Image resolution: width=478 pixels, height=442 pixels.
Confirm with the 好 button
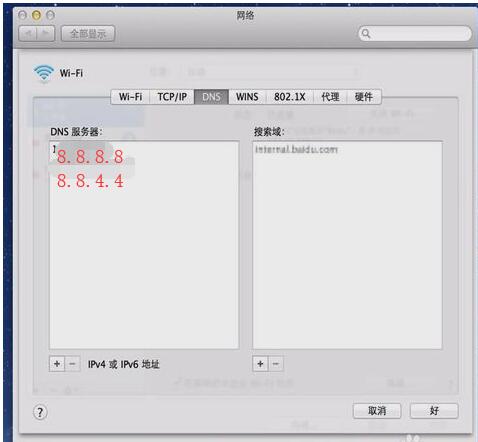tap(434, 411)
